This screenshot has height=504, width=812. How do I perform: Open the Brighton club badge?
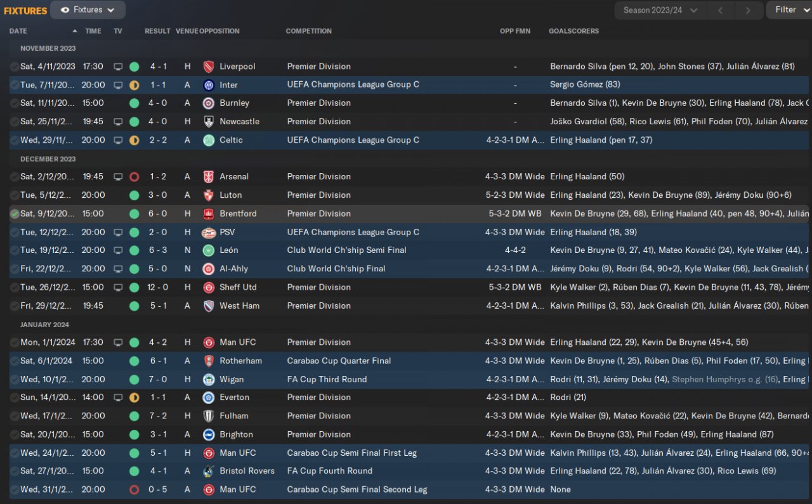208,434
